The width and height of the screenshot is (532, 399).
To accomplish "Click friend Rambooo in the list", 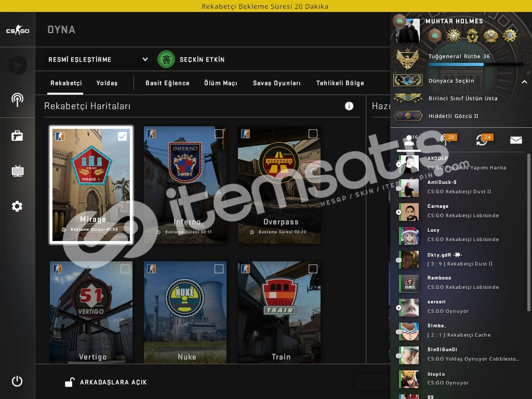I will 461,283.
